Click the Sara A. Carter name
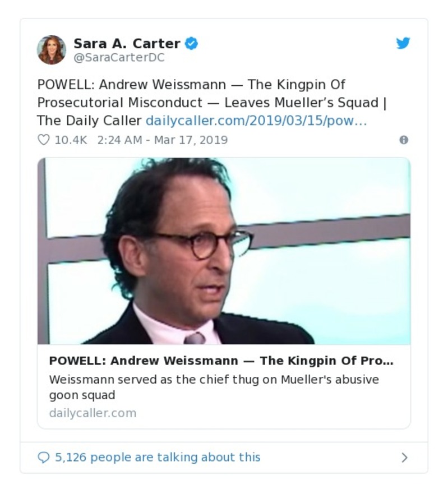The height and width of the screenshot is (494, 448). pos(127,44)
